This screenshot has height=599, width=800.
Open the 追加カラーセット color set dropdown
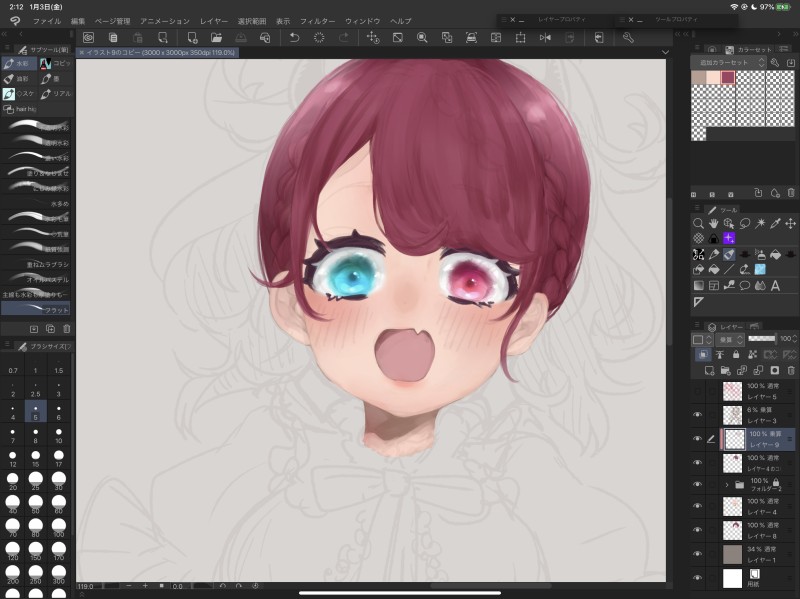click(729, 62)
